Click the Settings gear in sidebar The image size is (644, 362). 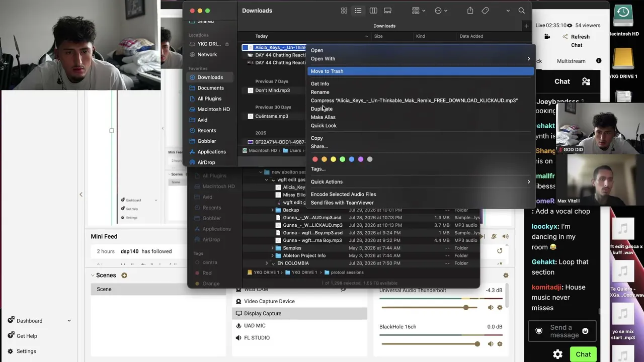pyautogui.click(x=11, y=351)
